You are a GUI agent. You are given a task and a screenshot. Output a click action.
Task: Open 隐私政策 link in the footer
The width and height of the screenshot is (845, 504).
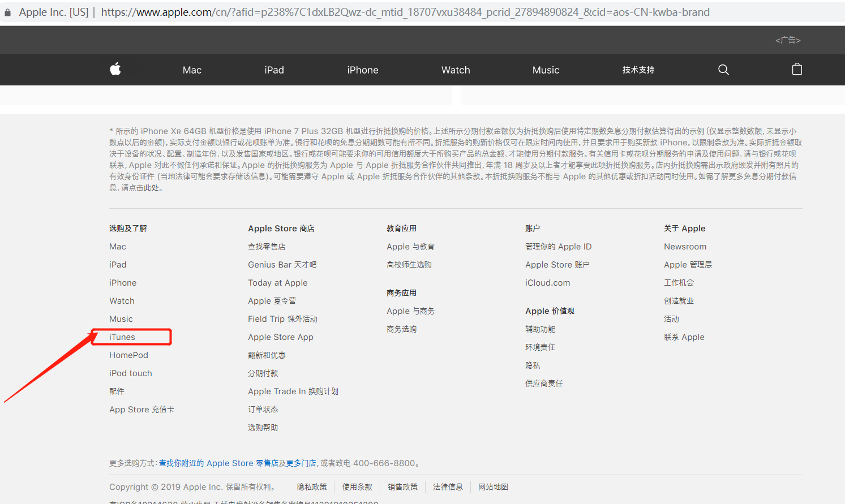pos(312,487)
